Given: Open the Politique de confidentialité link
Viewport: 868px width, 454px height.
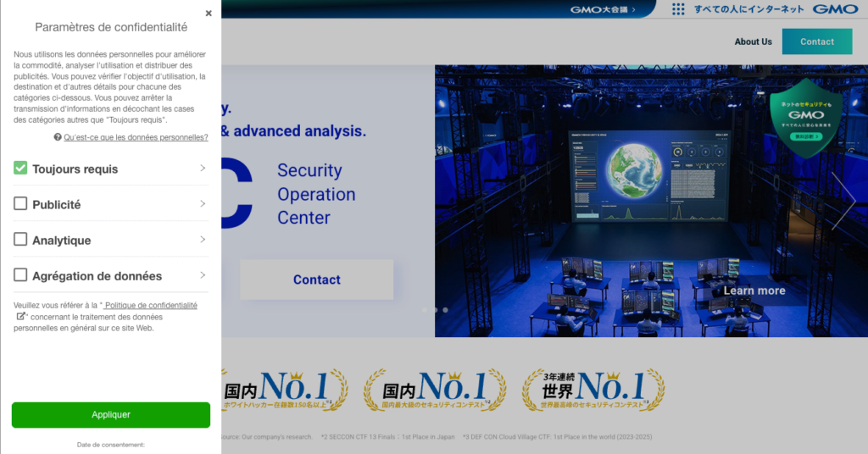Looking at the screenshot, I should (150, 305).
